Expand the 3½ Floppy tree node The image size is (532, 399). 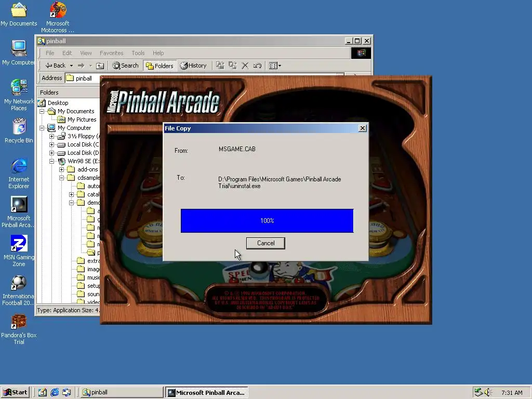pos(52,136)
